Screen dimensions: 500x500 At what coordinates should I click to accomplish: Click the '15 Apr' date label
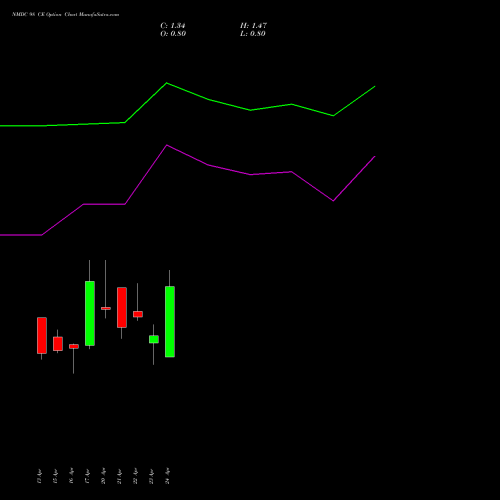pyautogui.click(x=55, y=476)
